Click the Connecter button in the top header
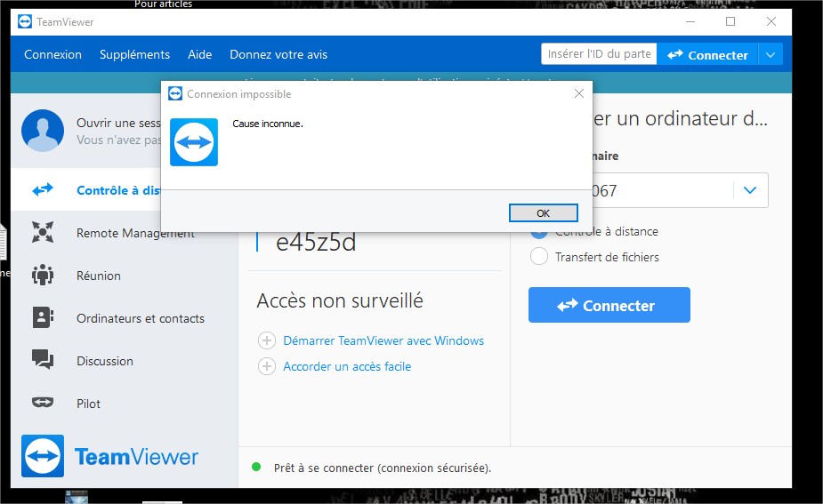823x504 pixels. 707,54
